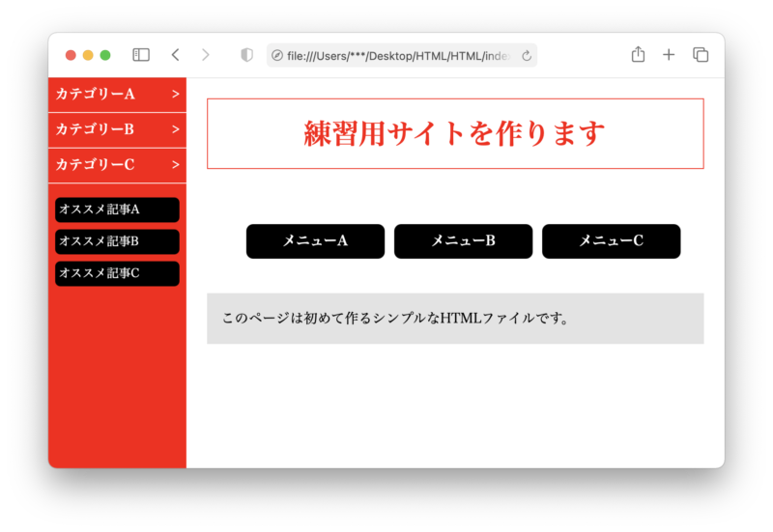Viewport: 773px width, 532px height.
Task: Click the chevron beside カテゴリーC
Action: (176, 165)
